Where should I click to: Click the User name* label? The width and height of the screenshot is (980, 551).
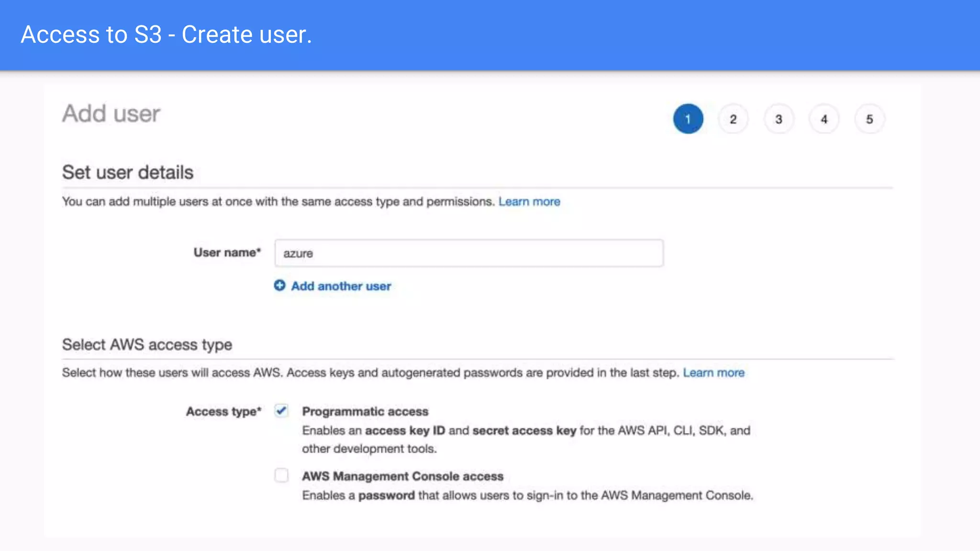coord(227,253)
